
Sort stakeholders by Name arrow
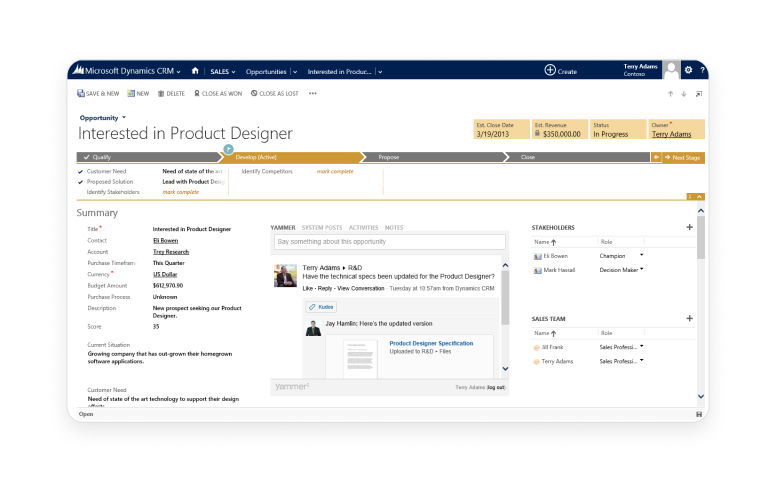coord(553,242)
